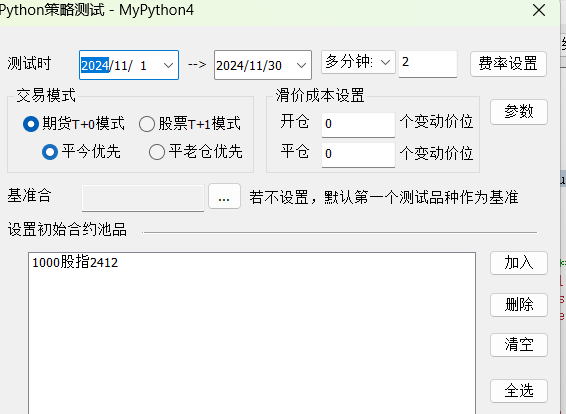566x414 pixels.
Task: Click 加入 to add a contract
Action: pyautogui.click(x=519, y=263)
